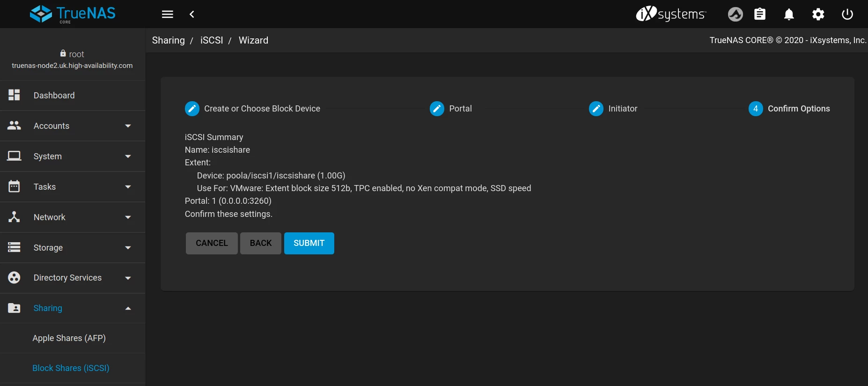
Task: Open Block Shares (iSCSI) menu item
Action: (71, 368)
